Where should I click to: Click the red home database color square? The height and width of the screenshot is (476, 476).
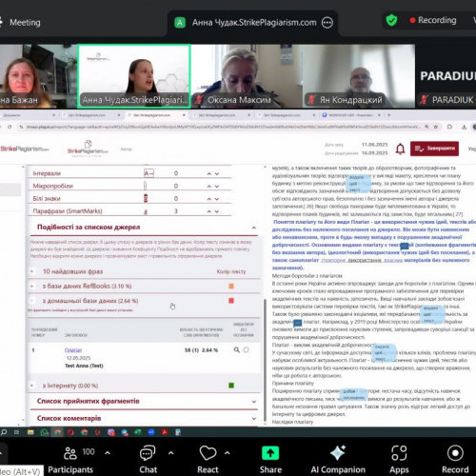231,301
